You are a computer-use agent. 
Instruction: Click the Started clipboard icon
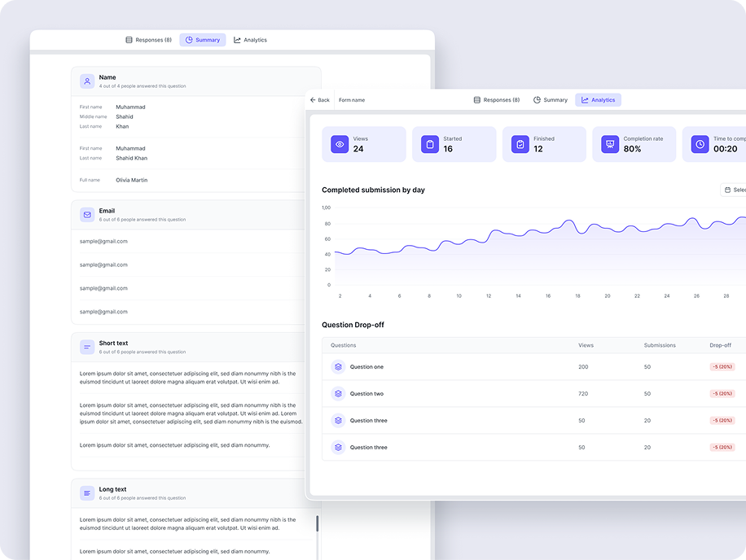coord(430,144)
